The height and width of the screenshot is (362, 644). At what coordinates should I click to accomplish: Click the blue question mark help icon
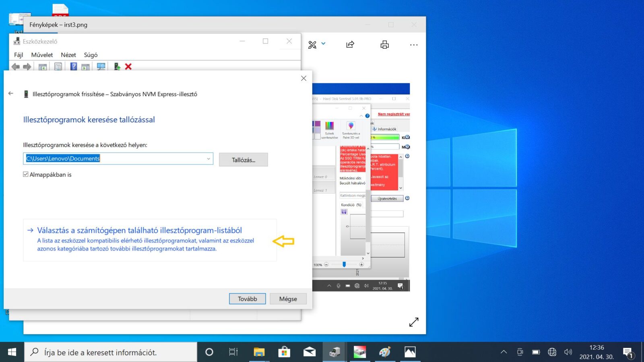click(x=74, y=67)
